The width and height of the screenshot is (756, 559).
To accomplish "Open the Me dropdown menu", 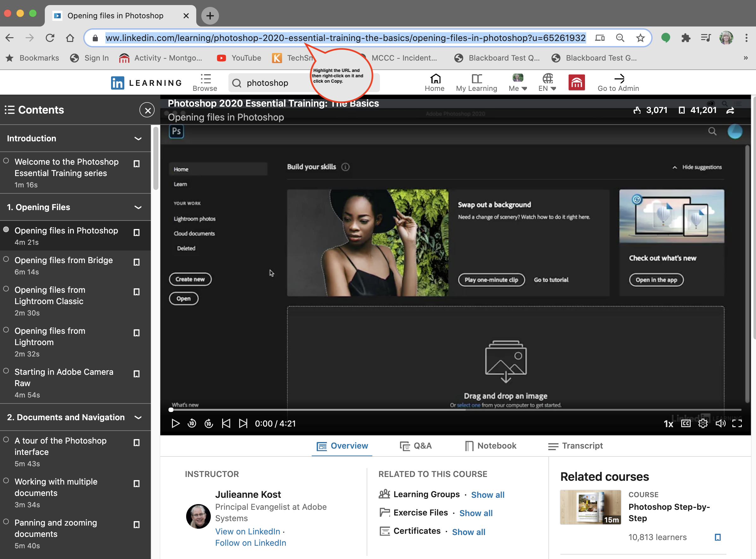I will point(518,83).
